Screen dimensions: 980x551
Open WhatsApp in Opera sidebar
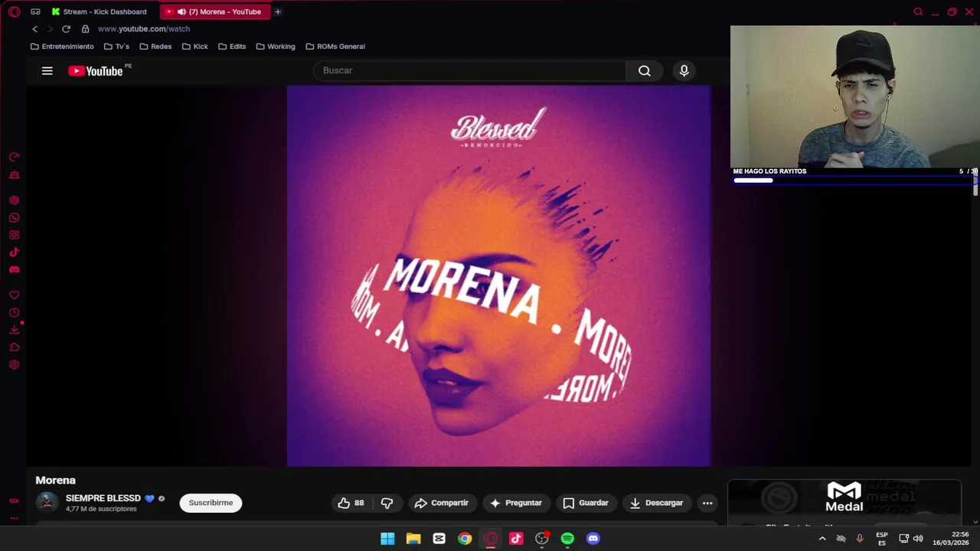14,217
